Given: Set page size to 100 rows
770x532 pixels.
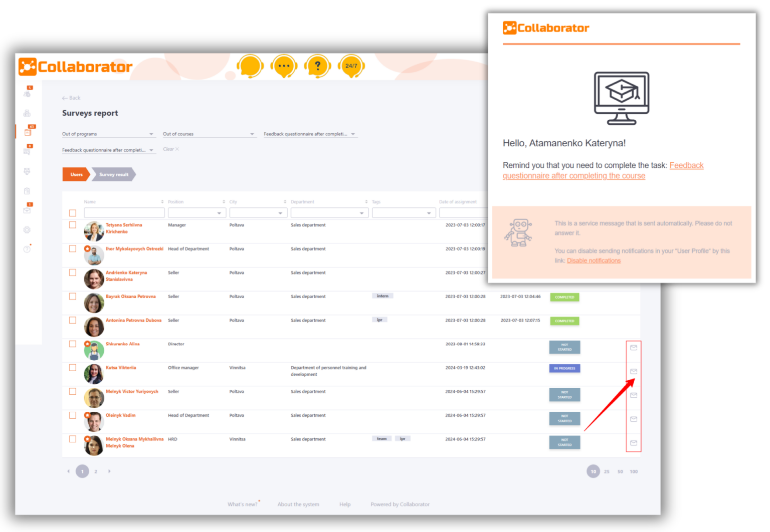Looking at the screenshot, I should 634,471.
